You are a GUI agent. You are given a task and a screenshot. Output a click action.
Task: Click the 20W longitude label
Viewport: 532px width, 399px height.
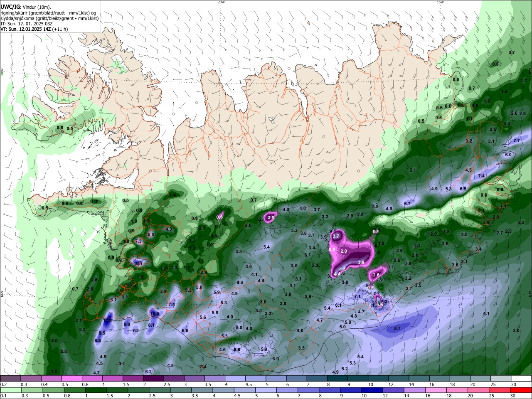[221, 2]
